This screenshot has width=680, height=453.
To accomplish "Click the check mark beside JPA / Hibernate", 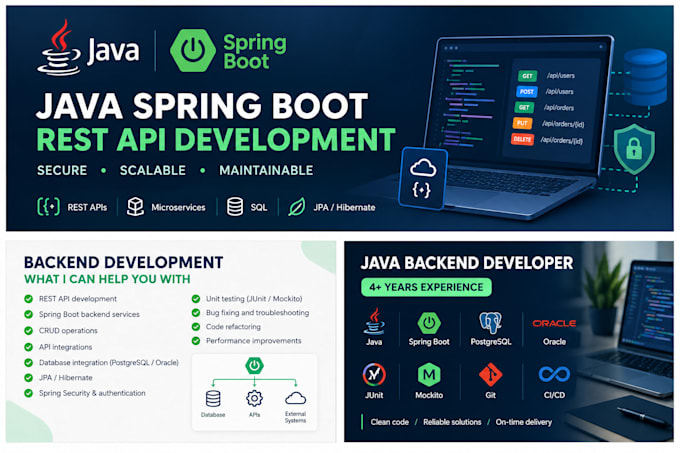I will click(x=29, y=378).
